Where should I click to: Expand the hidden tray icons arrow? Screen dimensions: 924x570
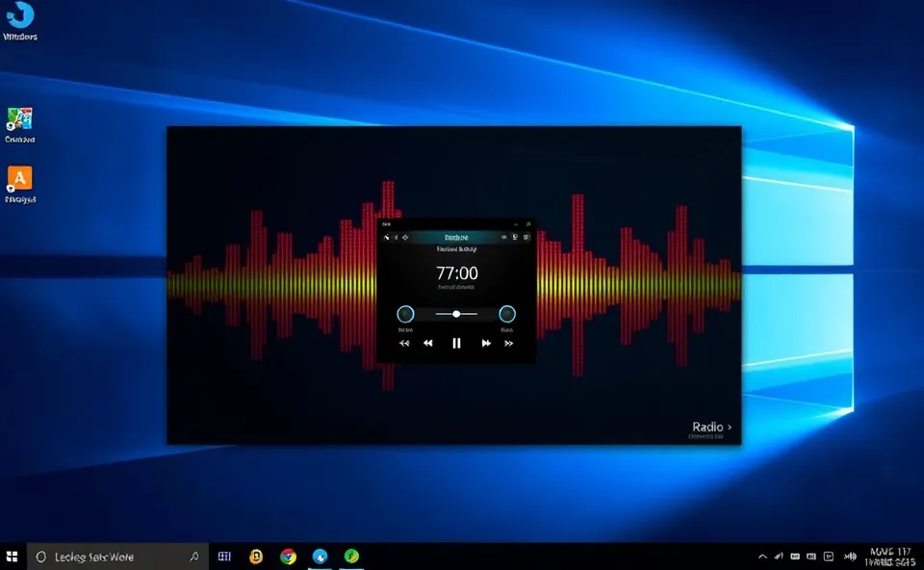click(x=762, y=557)
